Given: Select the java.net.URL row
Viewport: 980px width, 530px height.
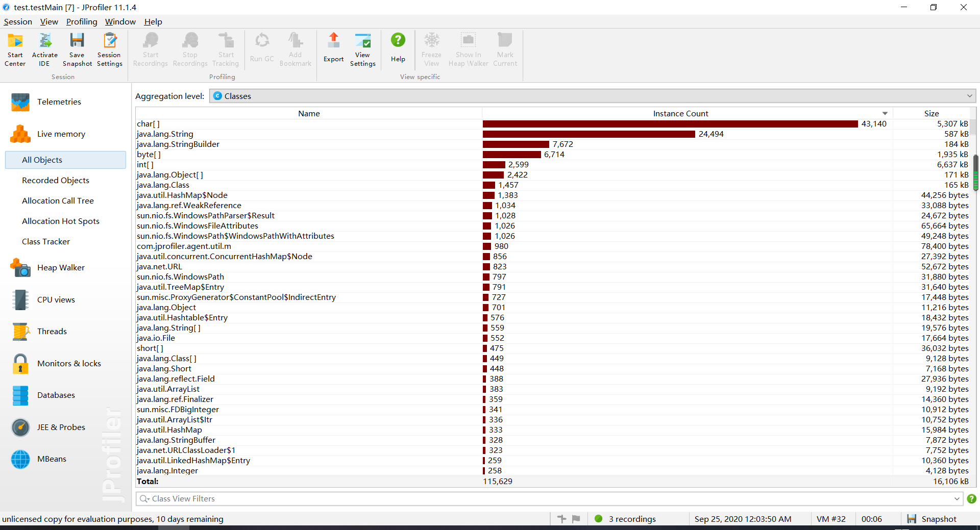Looking at the screenshot, I should click(552, 267).
